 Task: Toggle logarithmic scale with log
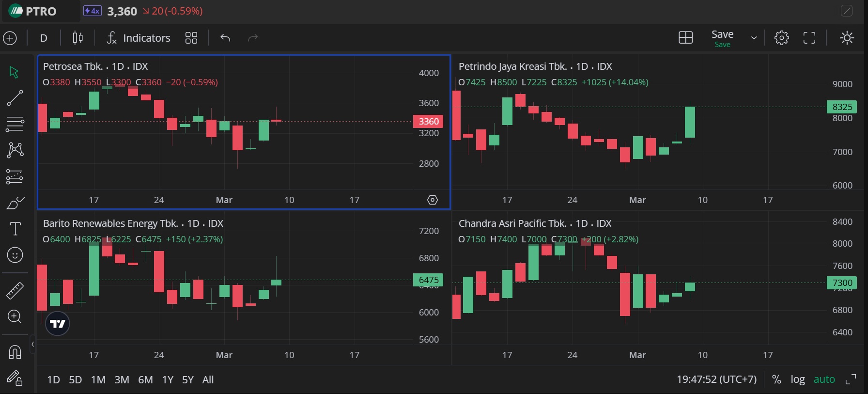[x=797, y=379]
